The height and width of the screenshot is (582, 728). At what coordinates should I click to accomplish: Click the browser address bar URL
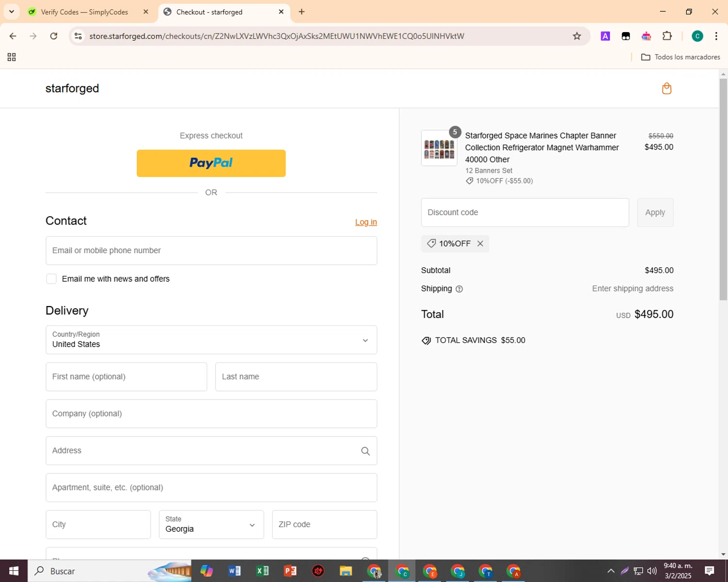coord(277,36)
